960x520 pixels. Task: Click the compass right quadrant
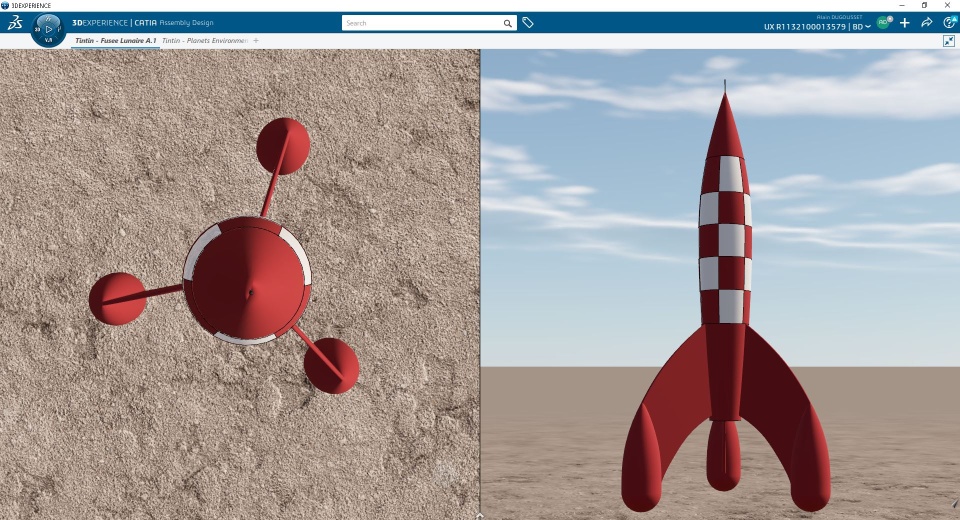pyautogui.click(x=60, y=29)
